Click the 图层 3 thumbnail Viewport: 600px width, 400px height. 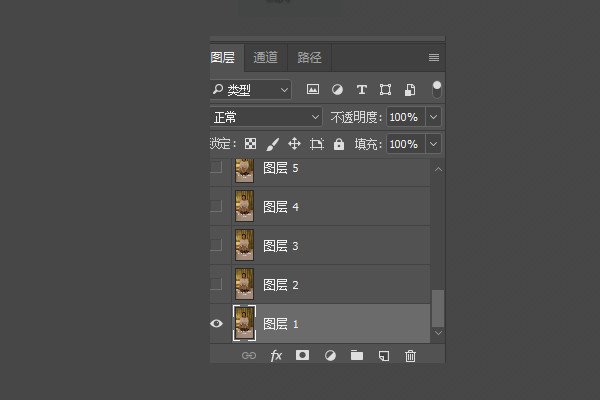pos(245,245)
